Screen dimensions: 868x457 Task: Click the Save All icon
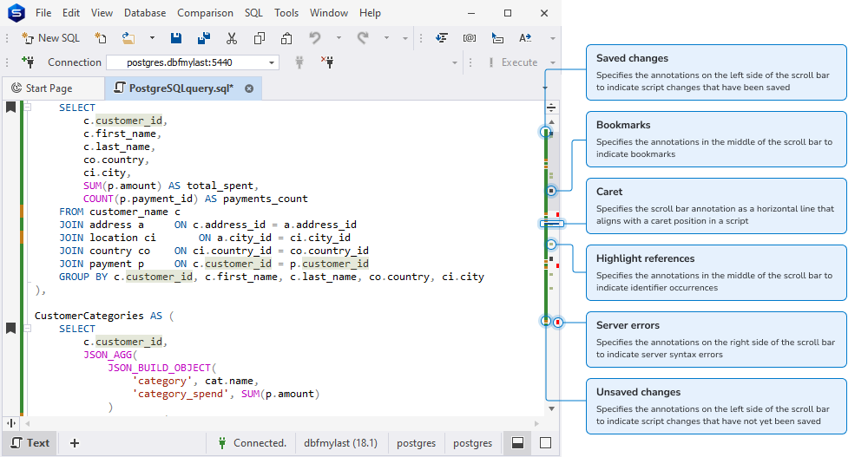(204, 37)
